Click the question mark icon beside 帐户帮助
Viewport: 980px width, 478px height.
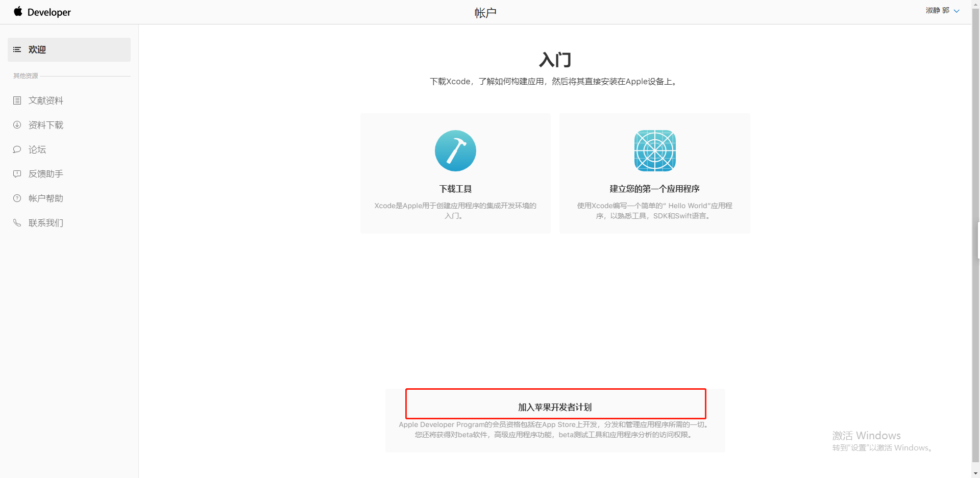pos(17,198)
